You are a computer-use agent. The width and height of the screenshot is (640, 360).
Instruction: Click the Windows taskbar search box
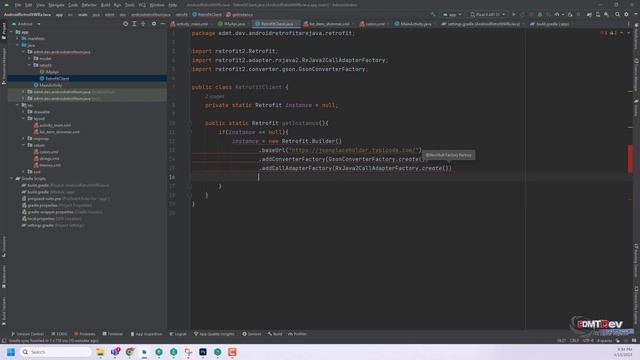click(x=56, y=352)
